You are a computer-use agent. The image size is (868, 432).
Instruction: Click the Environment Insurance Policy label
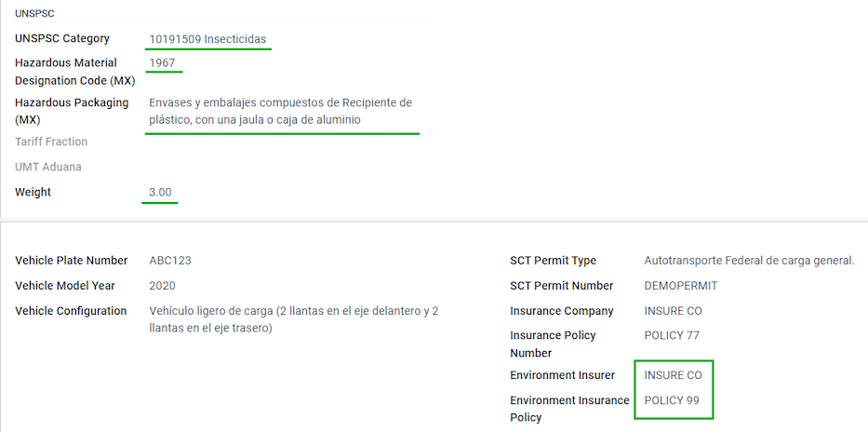569,409
